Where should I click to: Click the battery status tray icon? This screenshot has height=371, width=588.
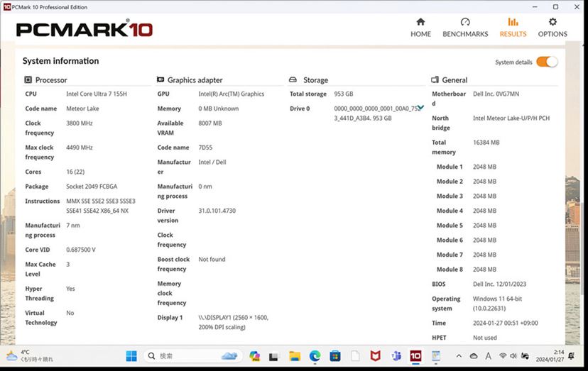[x=525, y=356]
